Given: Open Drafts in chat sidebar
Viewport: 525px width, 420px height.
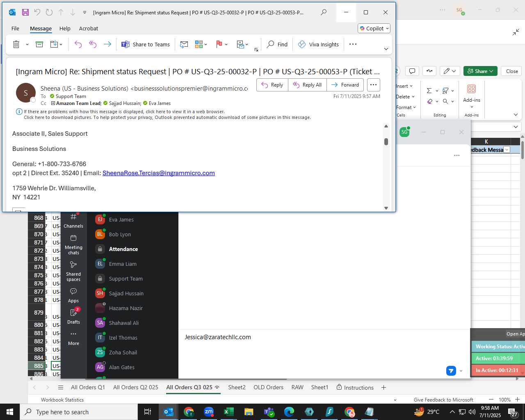Looking at the screenshot, I should [x=73, y=317].
